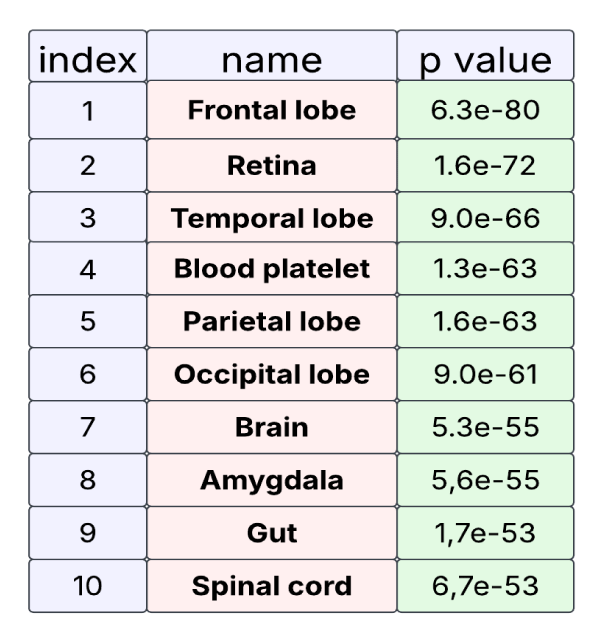Select the Frontal lobe cell
This screenshot has height=642, width=601.
click(x=272, y=110)
